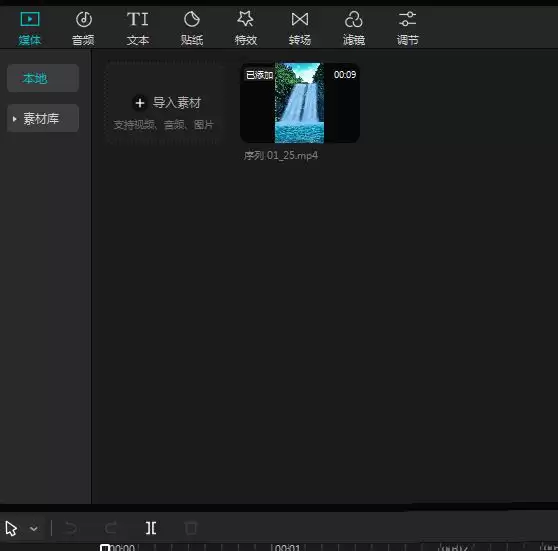
Task: Open the 调节 adjustment panel
Action: point(408,28)
